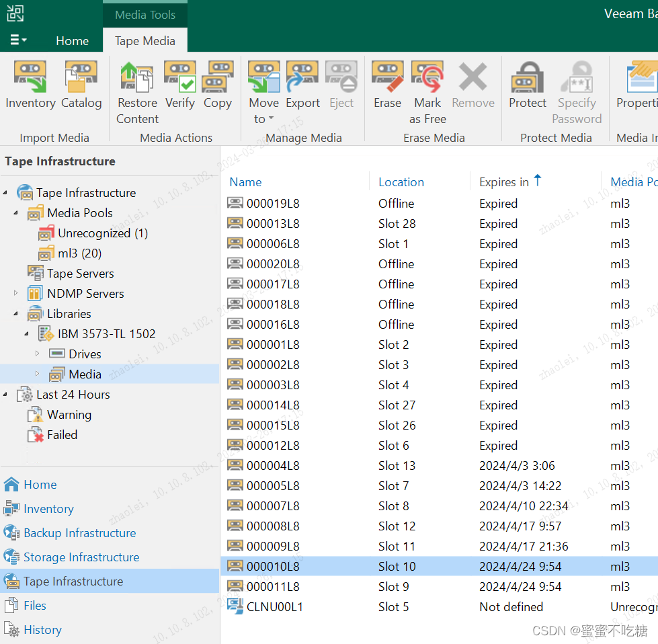Click the History navigation icon
The width and height of the screenshot is (658, 644).
tap(11, 630)
